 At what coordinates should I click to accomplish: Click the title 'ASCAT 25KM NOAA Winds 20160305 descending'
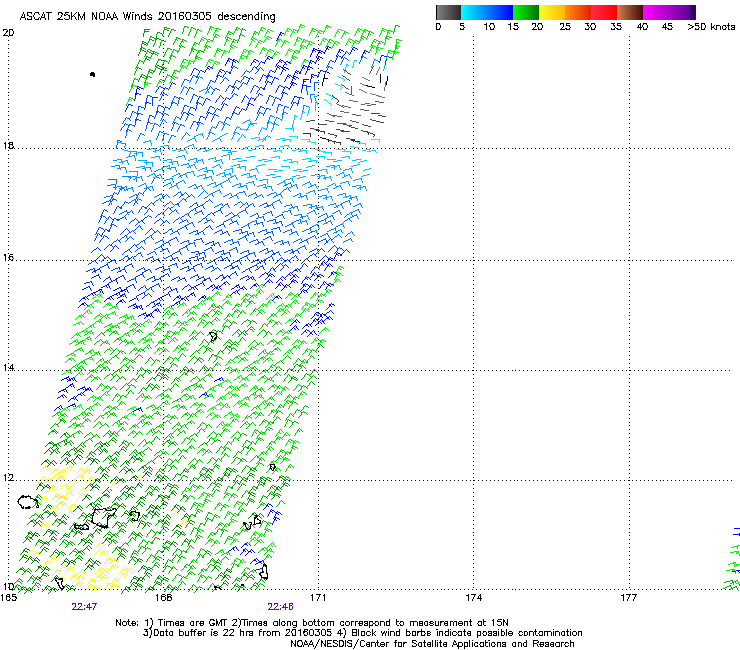147,16
